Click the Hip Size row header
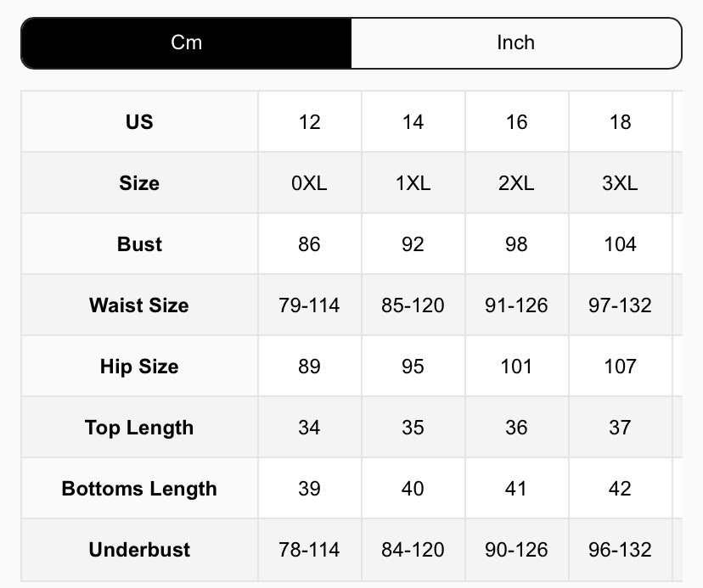 point(138,366)
